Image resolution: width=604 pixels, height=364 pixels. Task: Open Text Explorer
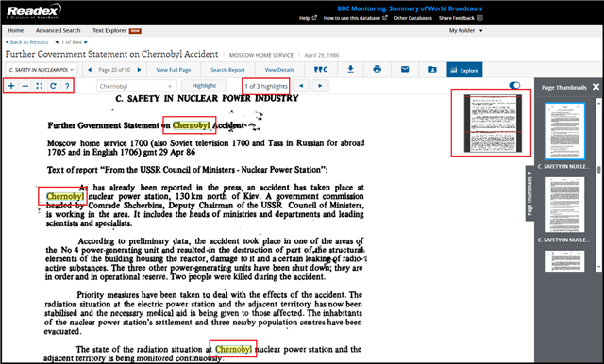pos(109,30)
